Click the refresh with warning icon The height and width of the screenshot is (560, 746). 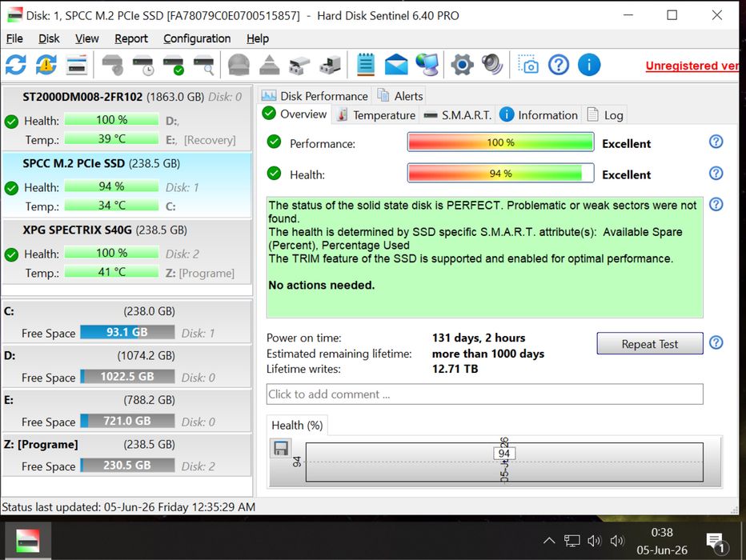(46, 65)
